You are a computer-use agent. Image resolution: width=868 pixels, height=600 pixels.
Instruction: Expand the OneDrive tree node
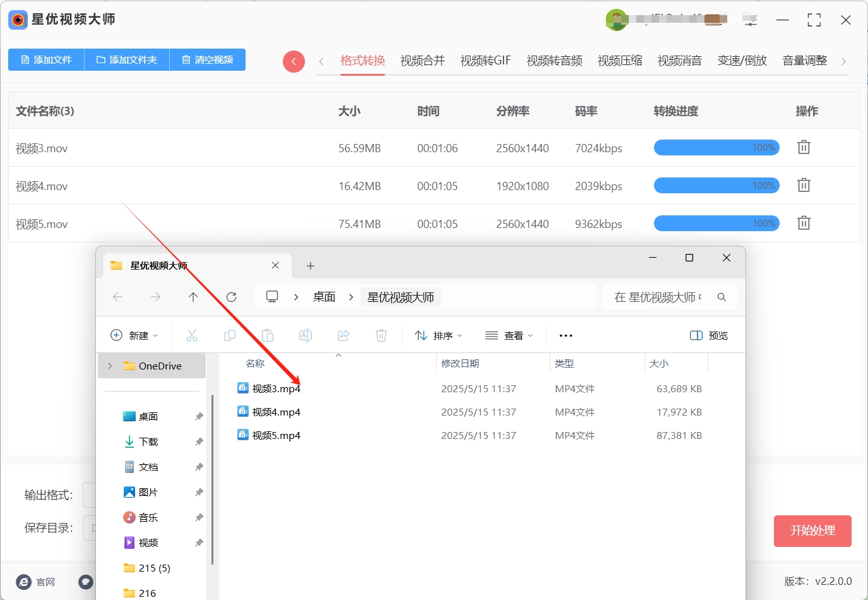click(x=110, y=366)
